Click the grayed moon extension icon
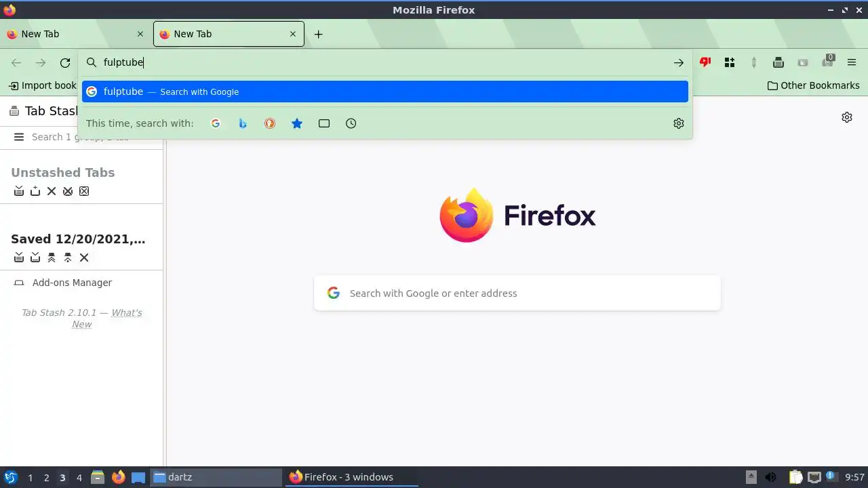This screenshot has width=868, height=488. point(803,62)
